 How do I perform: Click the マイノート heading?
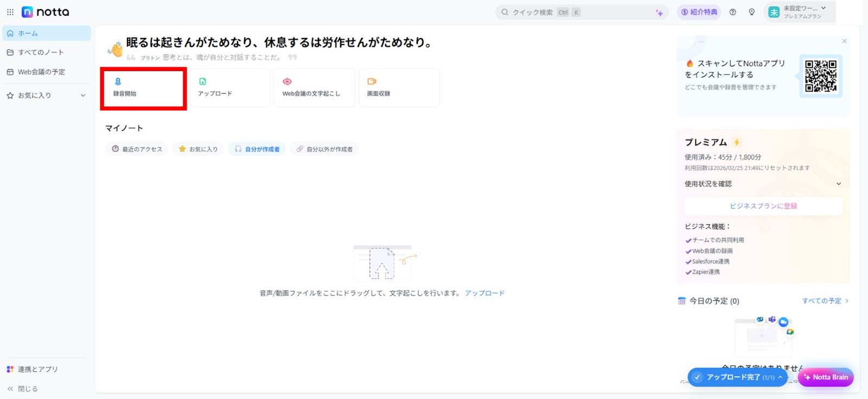click(x=124, y=128)
